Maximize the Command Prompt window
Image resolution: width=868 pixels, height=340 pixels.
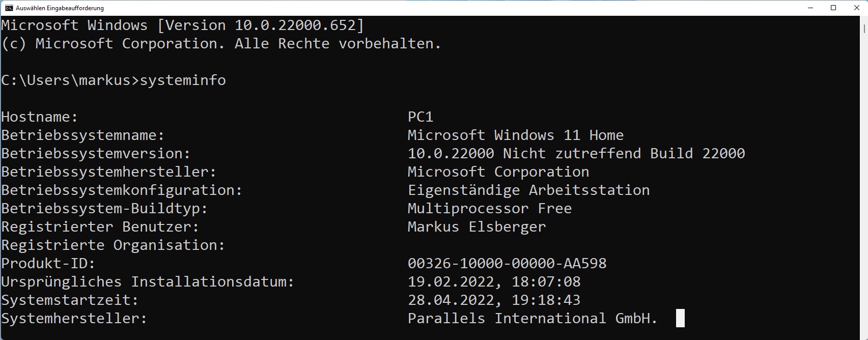point(834,8)
